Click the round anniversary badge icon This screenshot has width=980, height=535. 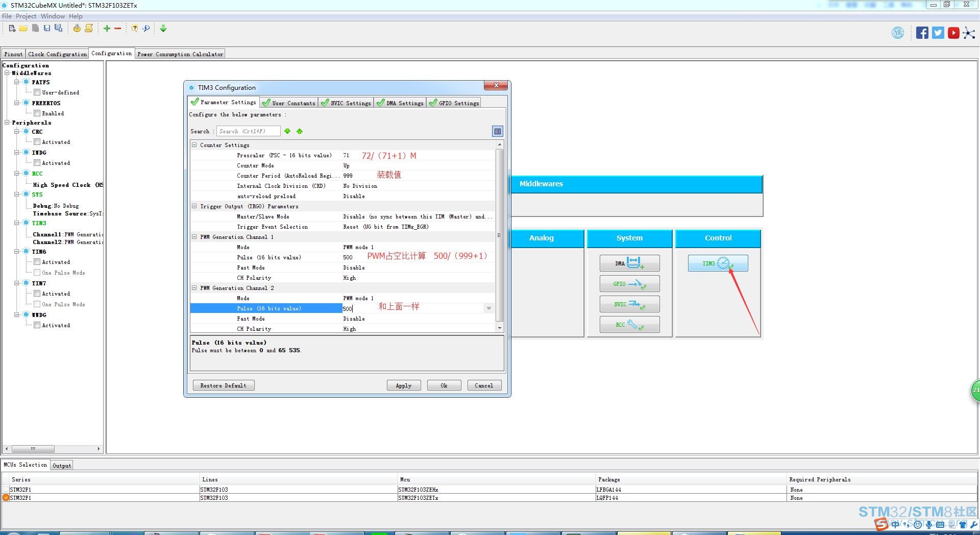point(898,33)
